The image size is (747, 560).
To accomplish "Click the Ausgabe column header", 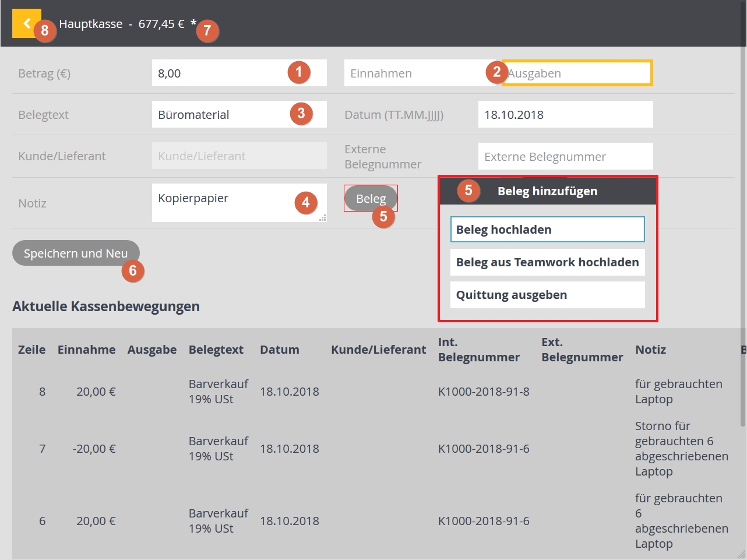I will pos(152,350).
